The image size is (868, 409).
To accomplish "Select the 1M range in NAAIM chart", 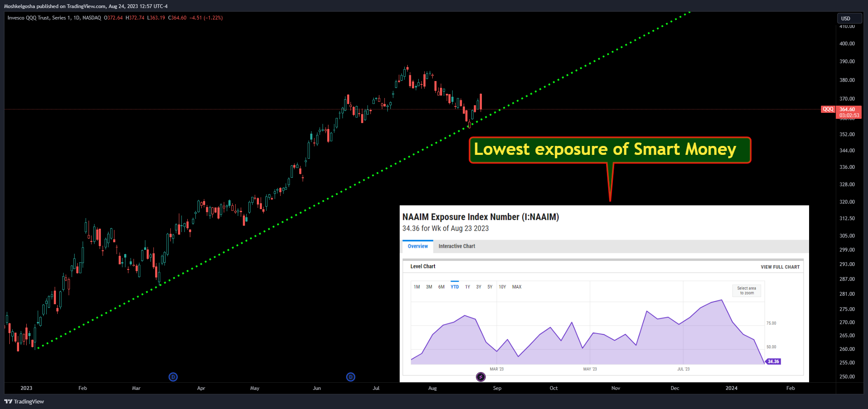I will pos(417,287).
